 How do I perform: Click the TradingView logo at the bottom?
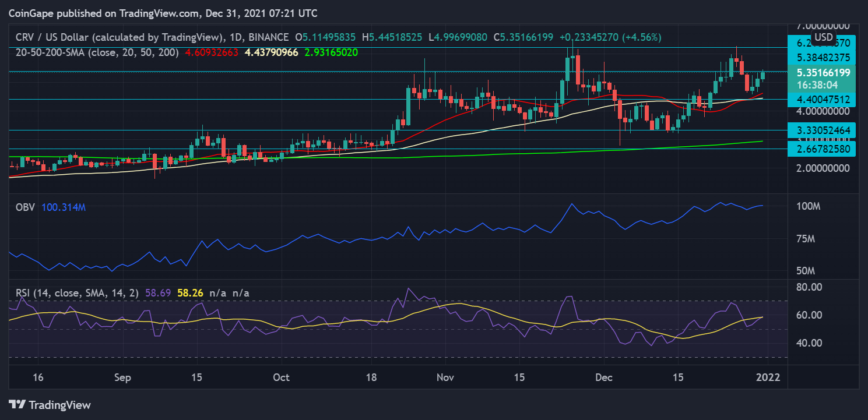click(50, 404)
